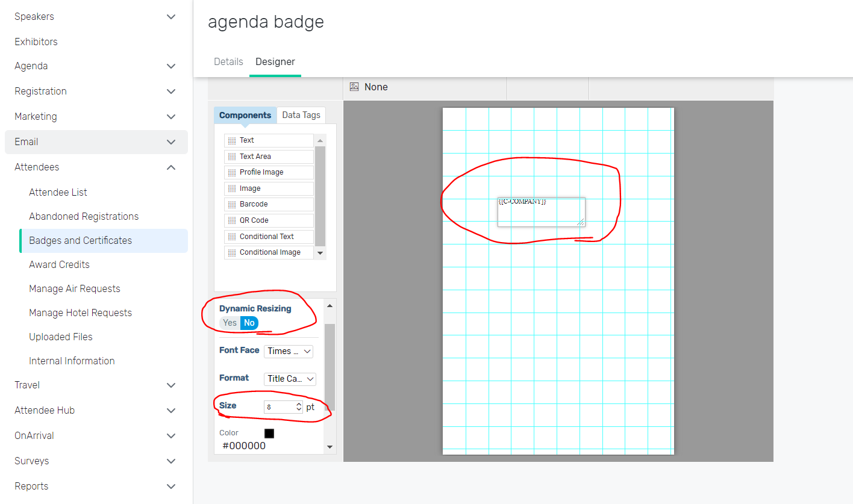The image size is (853, 504).
Task: Select the Profile Image component
Action: (269, 172)
